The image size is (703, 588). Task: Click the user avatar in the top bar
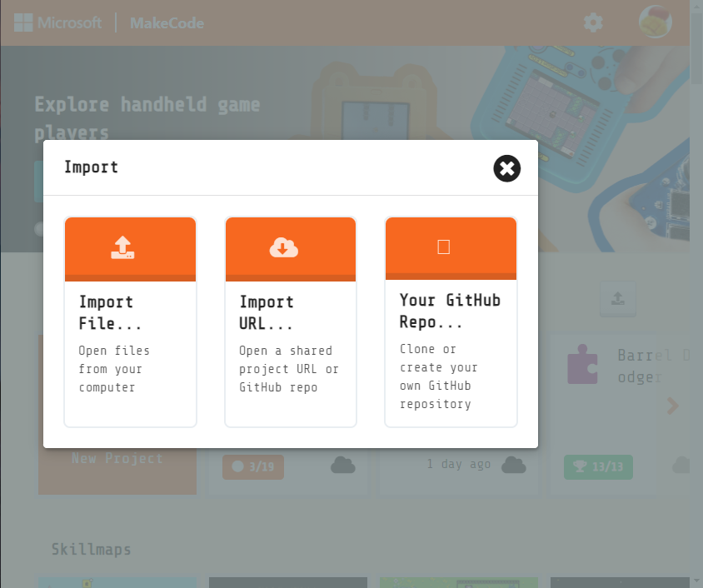(655, 21)
